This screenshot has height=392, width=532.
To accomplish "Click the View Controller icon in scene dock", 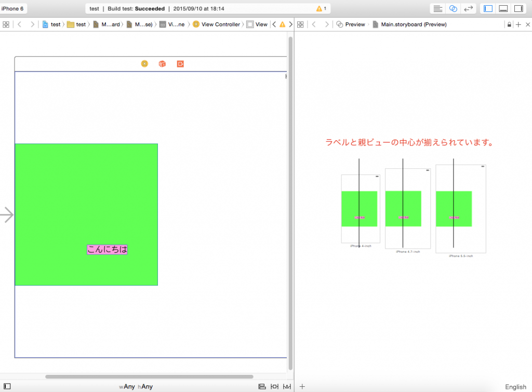I will 144,64.
